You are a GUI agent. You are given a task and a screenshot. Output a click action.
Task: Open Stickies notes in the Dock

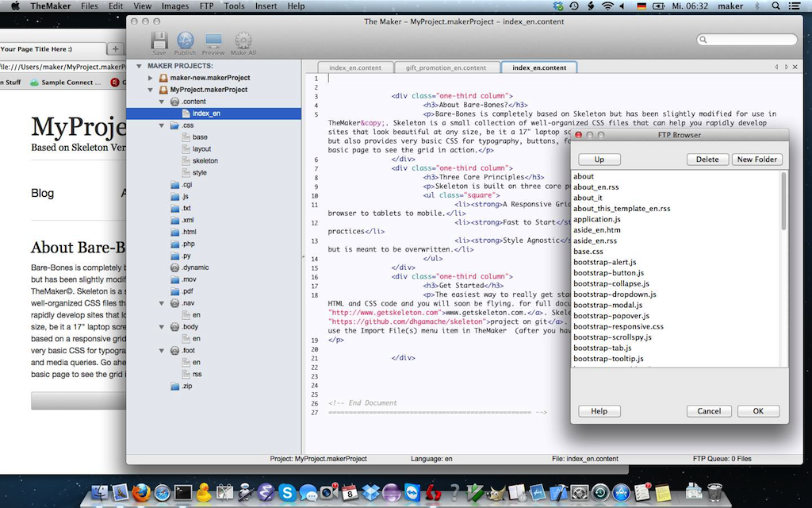click(663, 492)
